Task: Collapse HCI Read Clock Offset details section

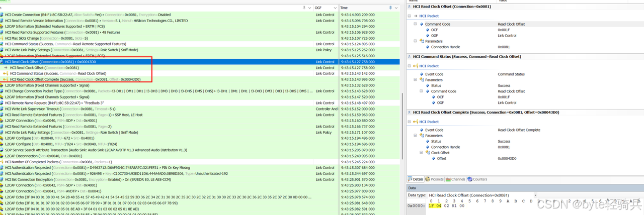Action: [x=409, y=6]
